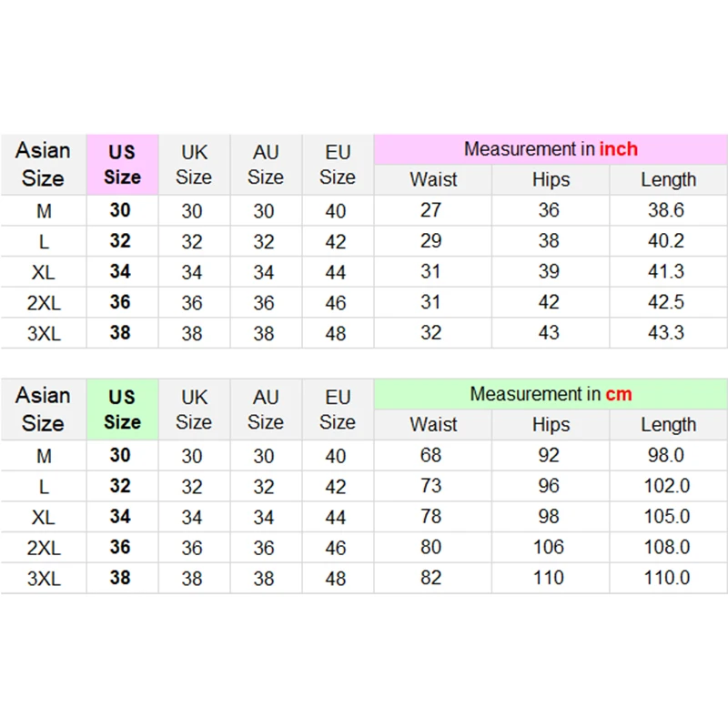
Task: Click the AU Size header in the bottom table
Action: (x=266, y=409)
